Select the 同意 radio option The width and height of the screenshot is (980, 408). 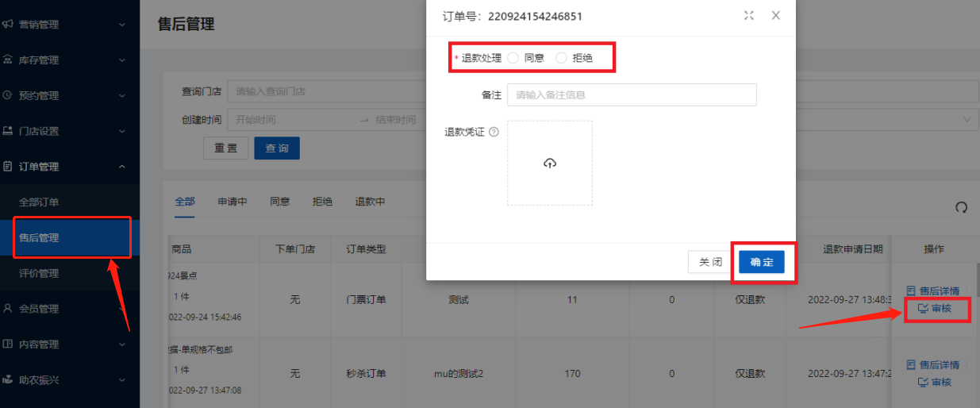point(513,58)
